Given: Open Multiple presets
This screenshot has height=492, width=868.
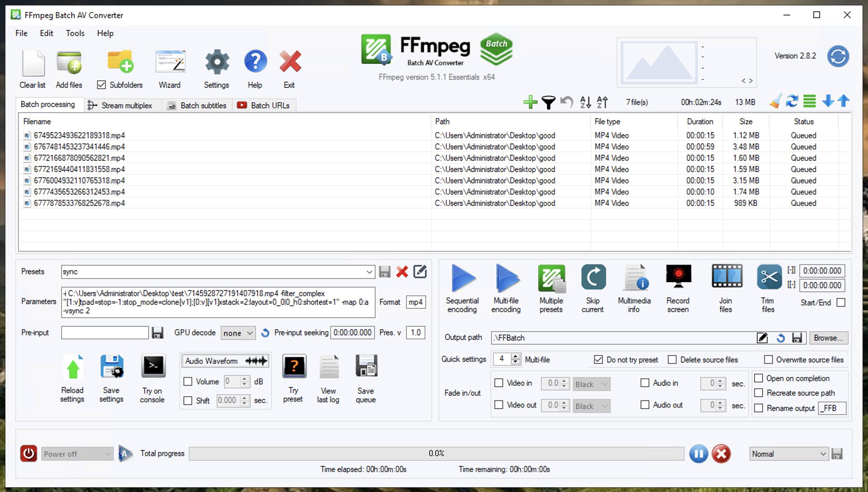Looking at the screenshot, I should pos(552,279).
